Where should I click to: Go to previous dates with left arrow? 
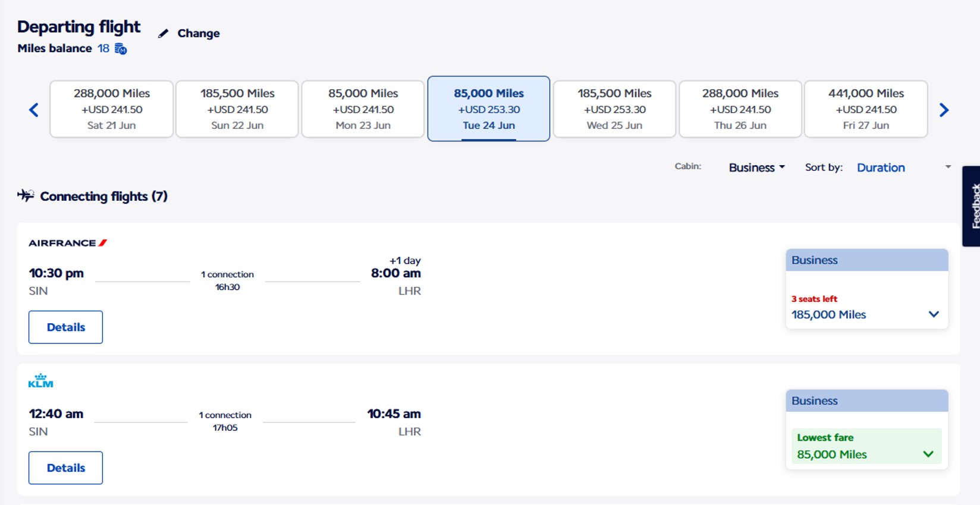coord(34,110)
